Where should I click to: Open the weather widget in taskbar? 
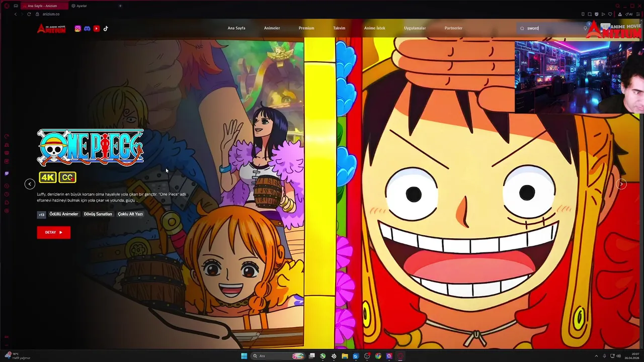pyautogui.click(x=18, y=356)
